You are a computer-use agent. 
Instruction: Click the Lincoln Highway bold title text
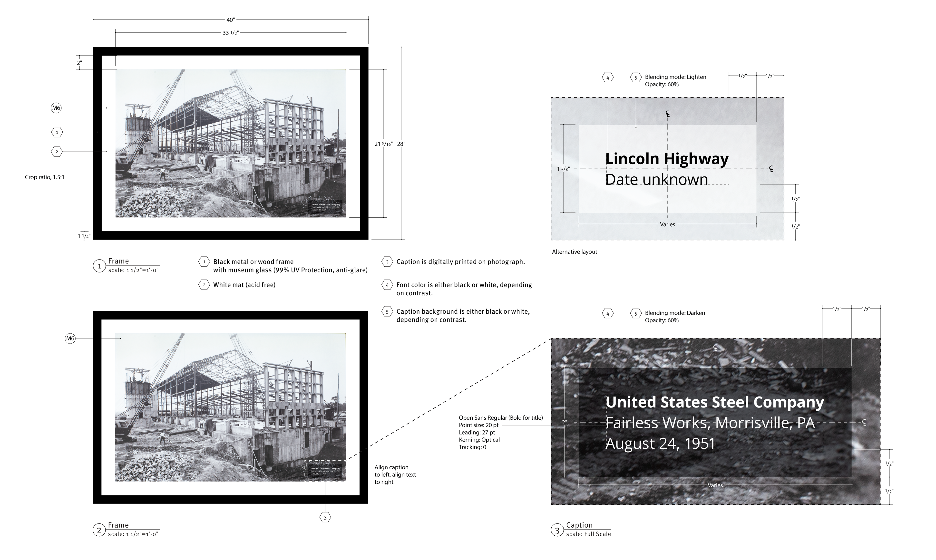pyautogui.click(x=667, y=159)
